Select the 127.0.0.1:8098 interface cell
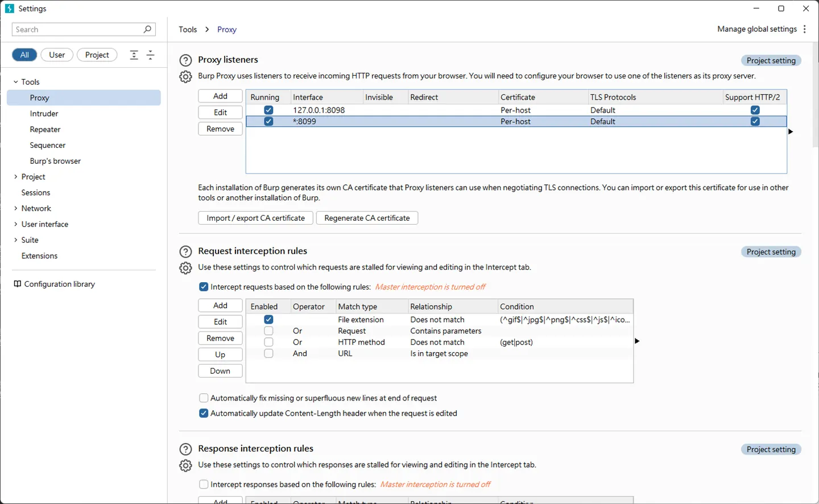Image resolution: width=819 pixels, height=504 pixels. pyautogui.click(x=327, y=110)
